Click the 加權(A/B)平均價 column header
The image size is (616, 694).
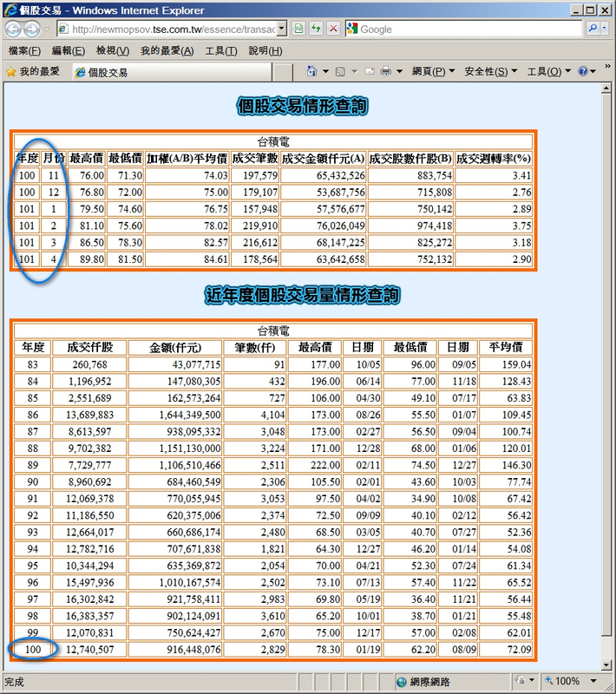(x=187, y=159)
